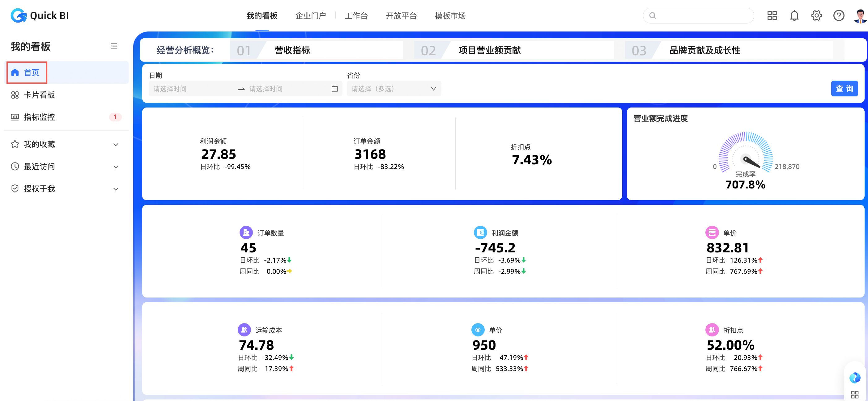Click the 查询 button
The width and height of the screenshot is (868, 401).
coord(844,89)
